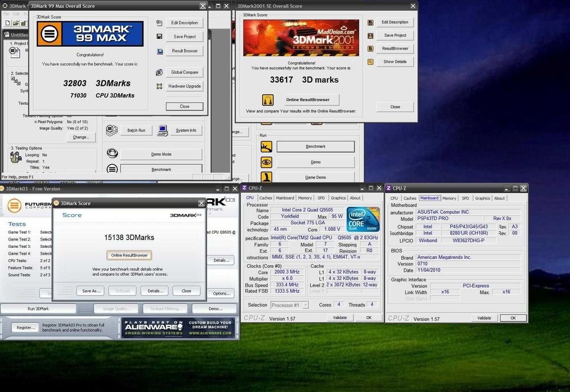
Task: Click the Batch Run icon in 3DMark 99
Action: (112, 130)
